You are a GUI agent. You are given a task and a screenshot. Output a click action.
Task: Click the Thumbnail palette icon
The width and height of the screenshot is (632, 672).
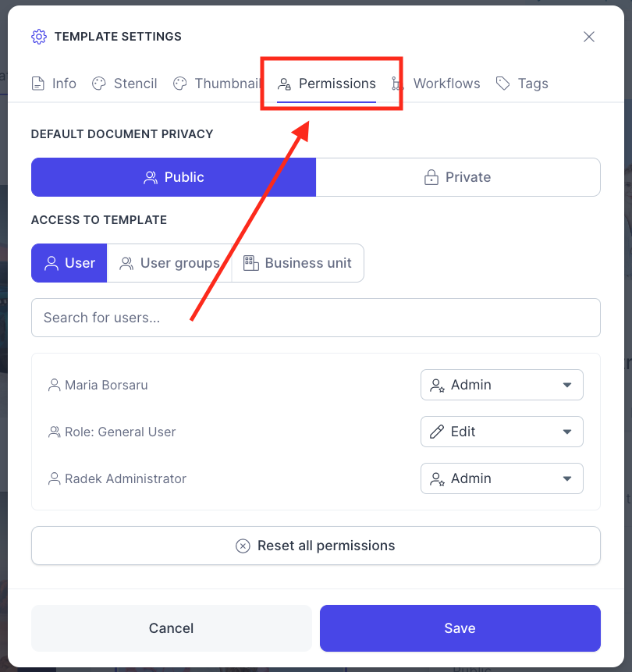click(x=180, y=84)
